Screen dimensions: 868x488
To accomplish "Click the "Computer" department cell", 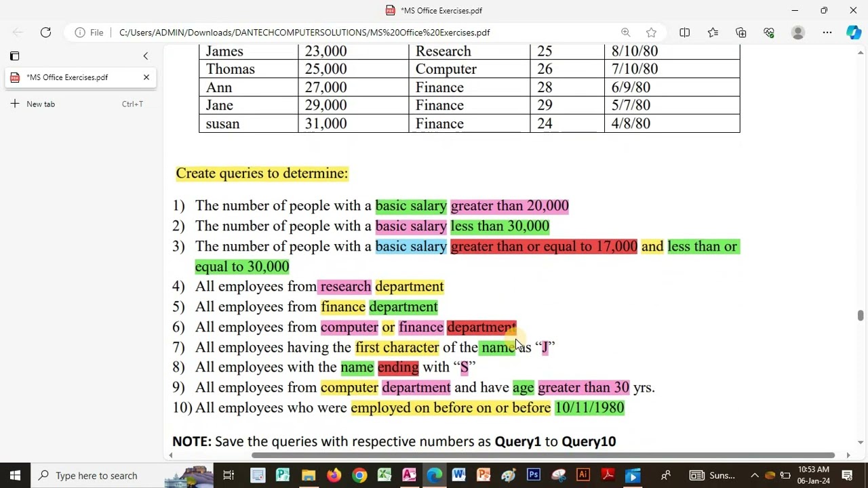I will (469, 69).
